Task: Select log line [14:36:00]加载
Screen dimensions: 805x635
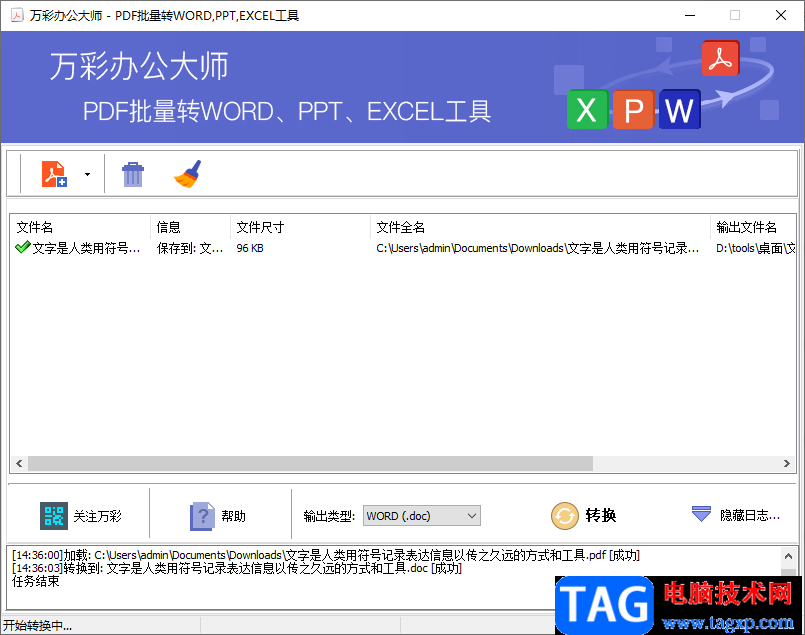Action: 326,555
